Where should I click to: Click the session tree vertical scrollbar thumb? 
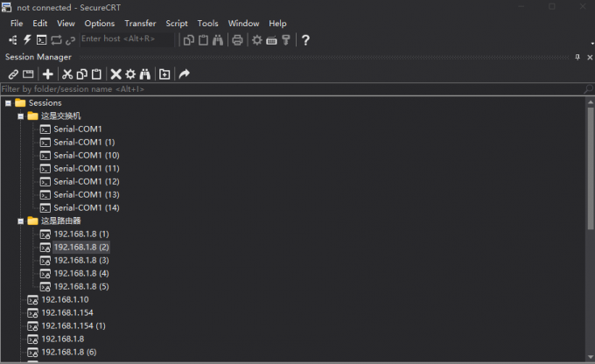[591, 168]
